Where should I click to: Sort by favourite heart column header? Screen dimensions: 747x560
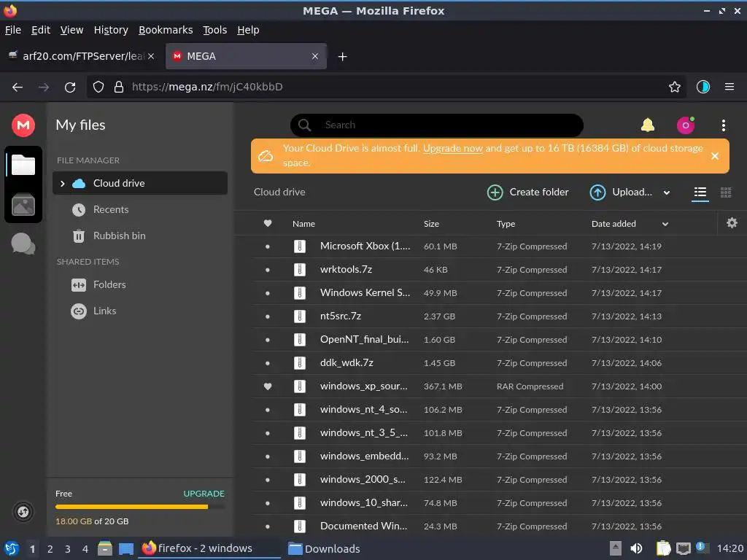click(x=268, y=223)
